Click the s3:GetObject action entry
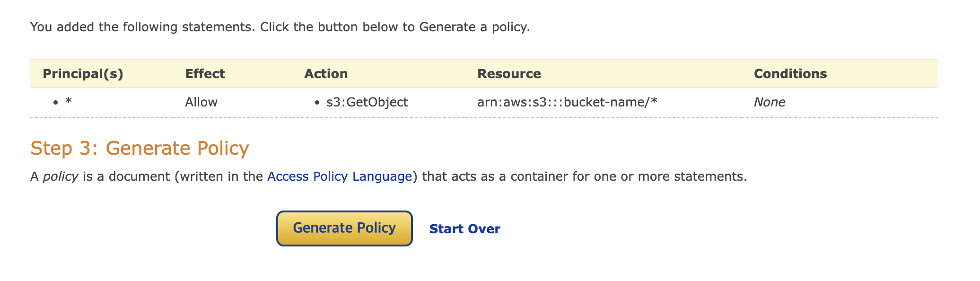The image size is (980, 281). point(367,102)
